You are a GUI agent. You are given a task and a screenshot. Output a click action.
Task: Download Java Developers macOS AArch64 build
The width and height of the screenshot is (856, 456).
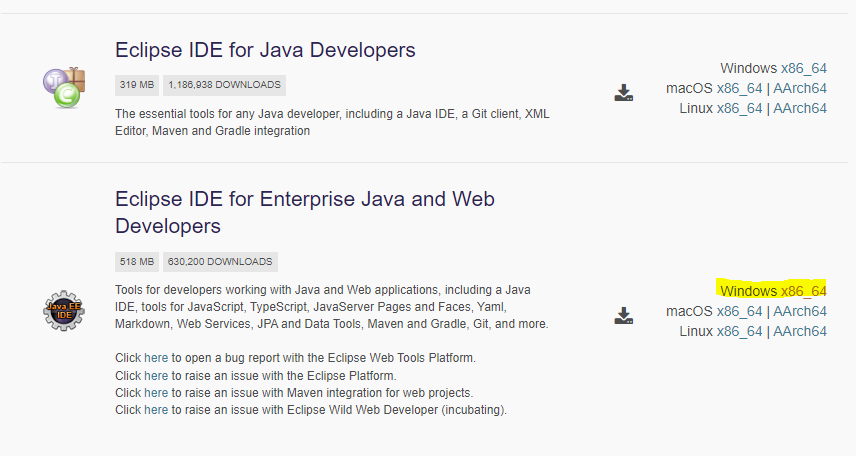(x=800, y=88)
